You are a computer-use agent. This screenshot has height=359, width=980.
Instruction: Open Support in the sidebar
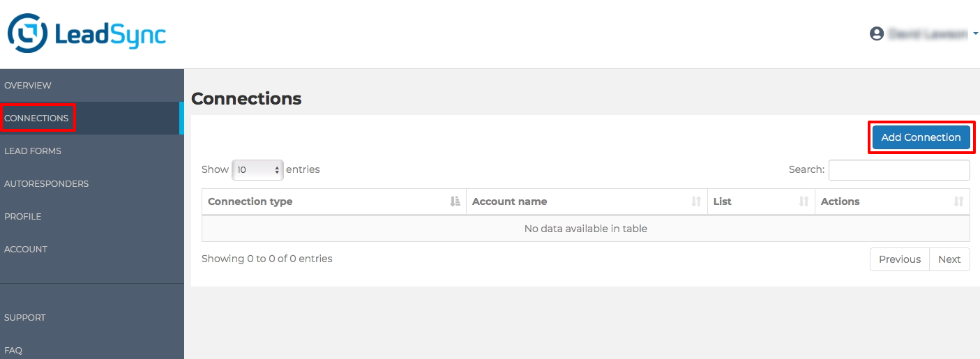(x=25, y=317)
